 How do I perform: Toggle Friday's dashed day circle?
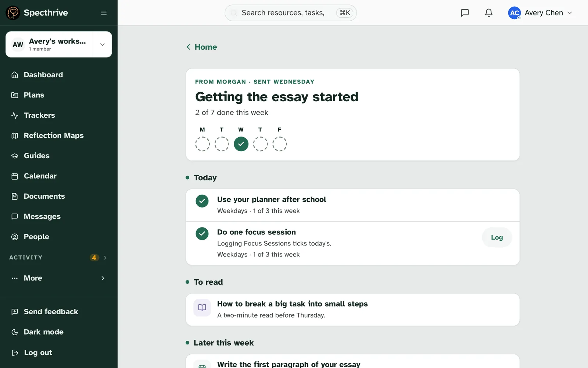280,144
